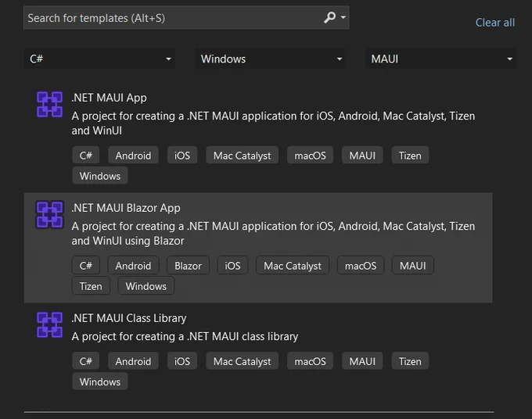Click Tizen tag in Blazor App row
The width and height of the screenshot is (532, 419).
pyautogui.click(x=91, y=286)
